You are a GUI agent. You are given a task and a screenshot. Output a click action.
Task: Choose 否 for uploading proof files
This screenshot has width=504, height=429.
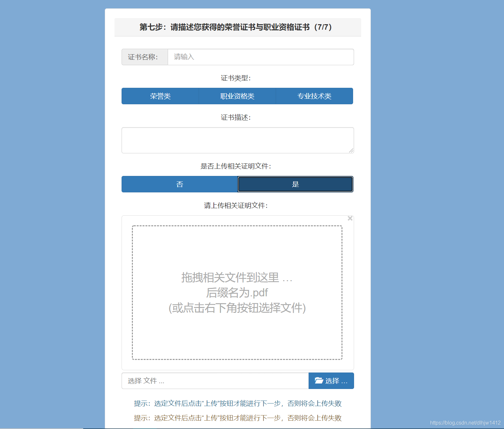180,184
